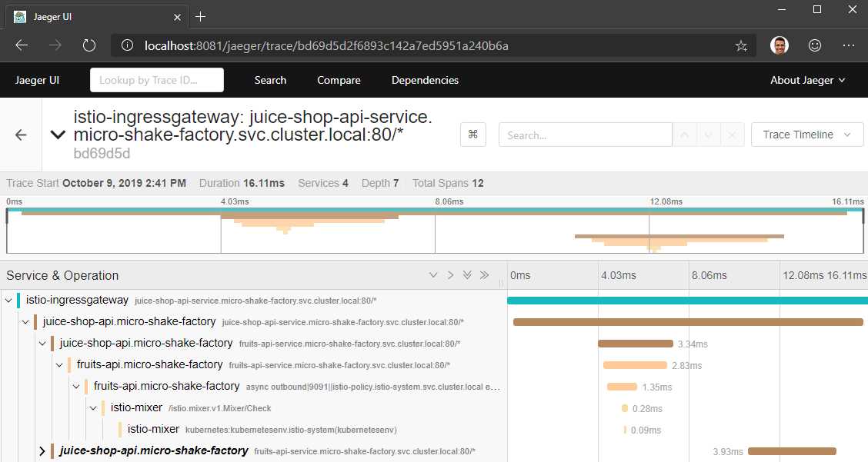The height and width of the screenshot is (462, 868).
Task: Open the browser profile avatar
Action: click(779, 45)
